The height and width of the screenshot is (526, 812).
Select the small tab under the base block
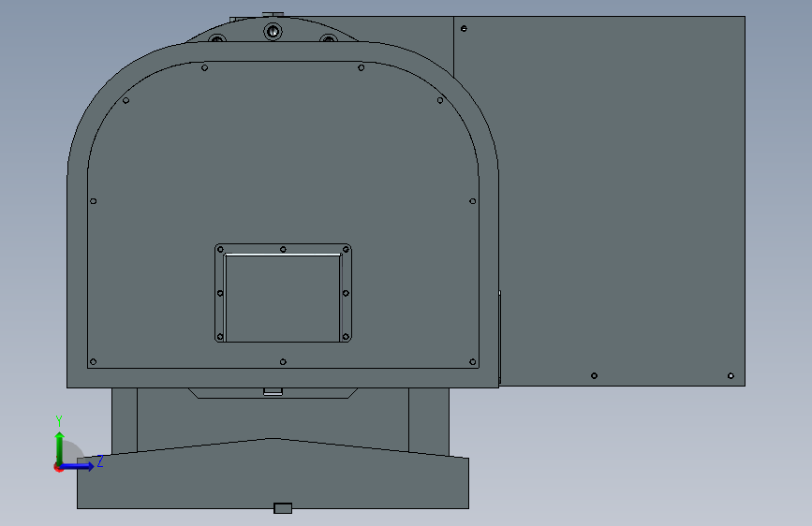pyautogui.click(x=283, y=508)
